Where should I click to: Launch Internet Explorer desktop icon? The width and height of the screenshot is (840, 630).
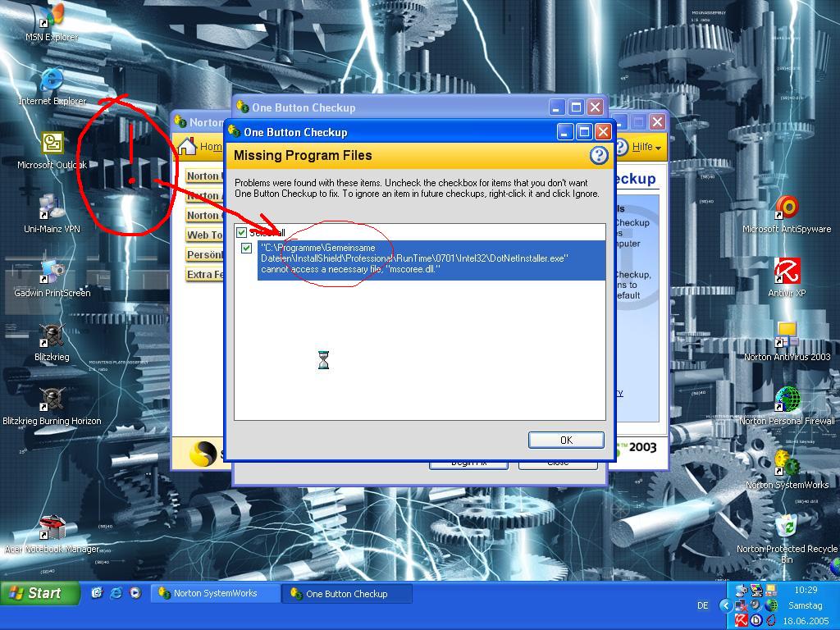coord(52,87)
